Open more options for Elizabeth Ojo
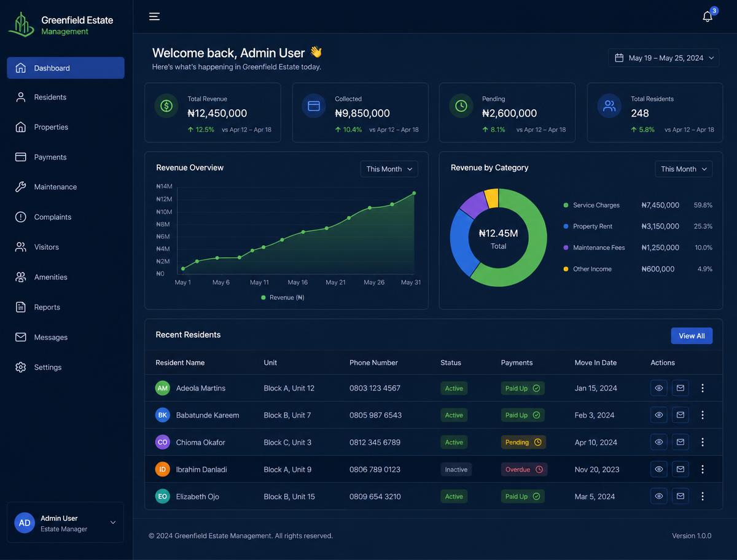Screen dimensions: 737x560 703,496
